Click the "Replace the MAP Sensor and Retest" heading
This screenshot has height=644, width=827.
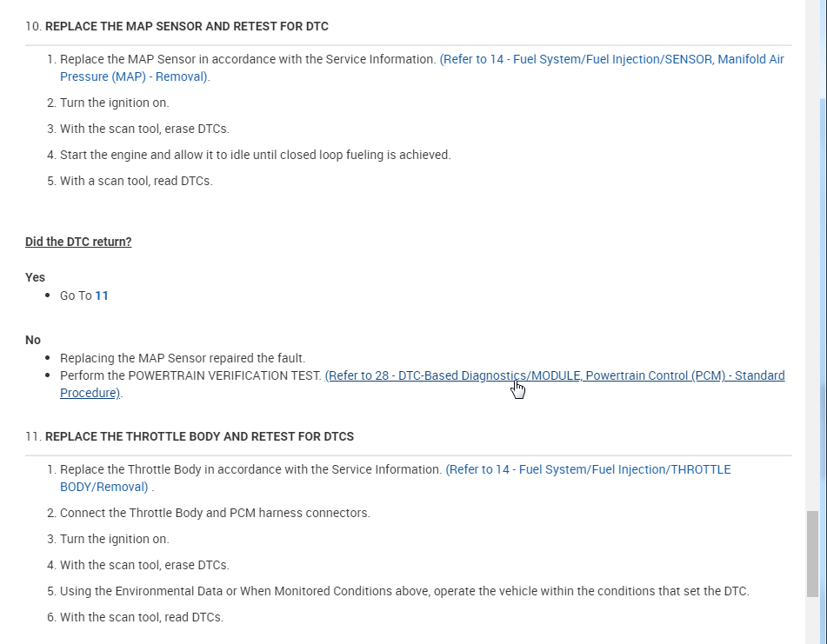(x=186, y=26)
